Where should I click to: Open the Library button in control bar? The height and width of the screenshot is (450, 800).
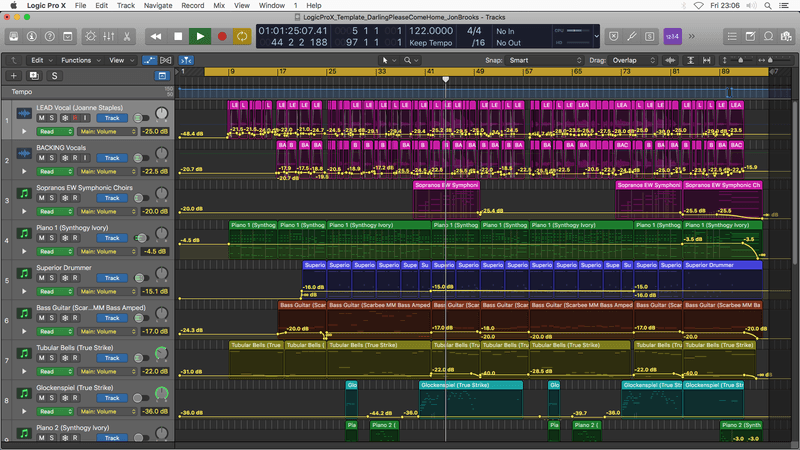14,36
